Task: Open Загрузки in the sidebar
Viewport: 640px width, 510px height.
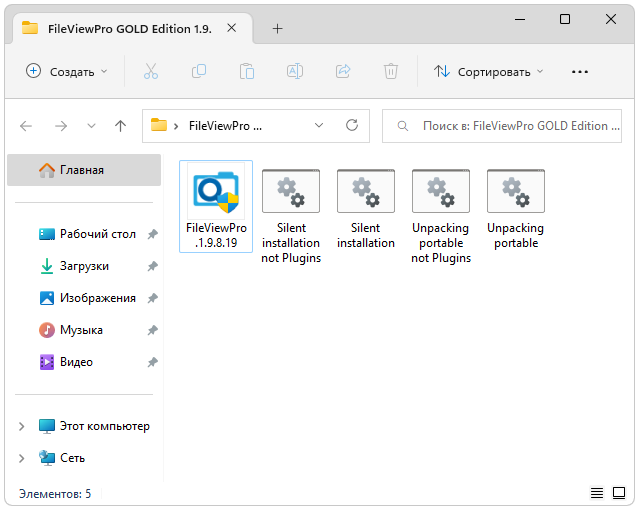Action: [x=84, y=266]
